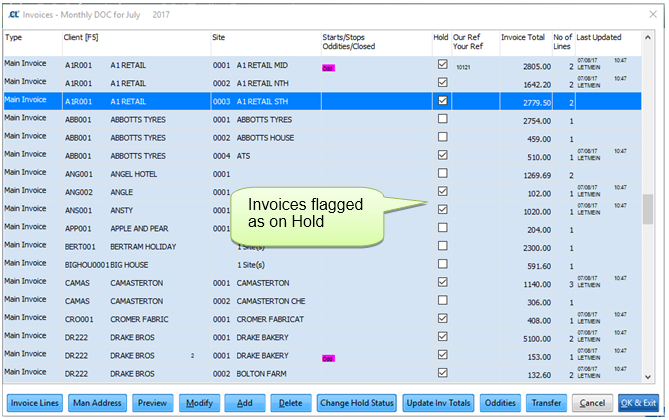Check Hold for BIG HOUSE row
Image resolution: width=669 pixels, height=420 pixels.
tap(442, 264)
